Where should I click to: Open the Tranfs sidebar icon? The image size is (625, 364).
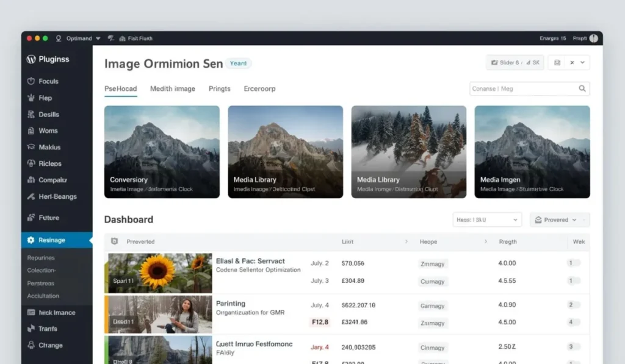[31, 329]
